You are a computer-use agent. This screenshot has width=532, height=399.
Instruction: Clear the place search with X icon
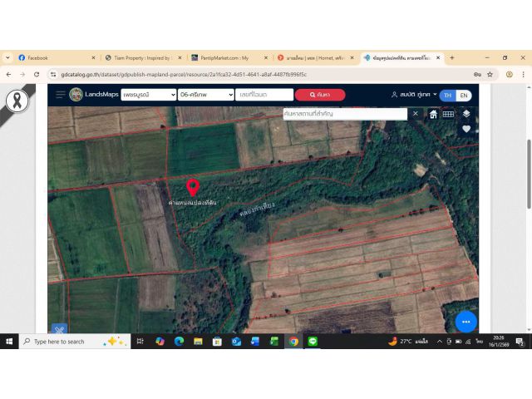[416, 114]
